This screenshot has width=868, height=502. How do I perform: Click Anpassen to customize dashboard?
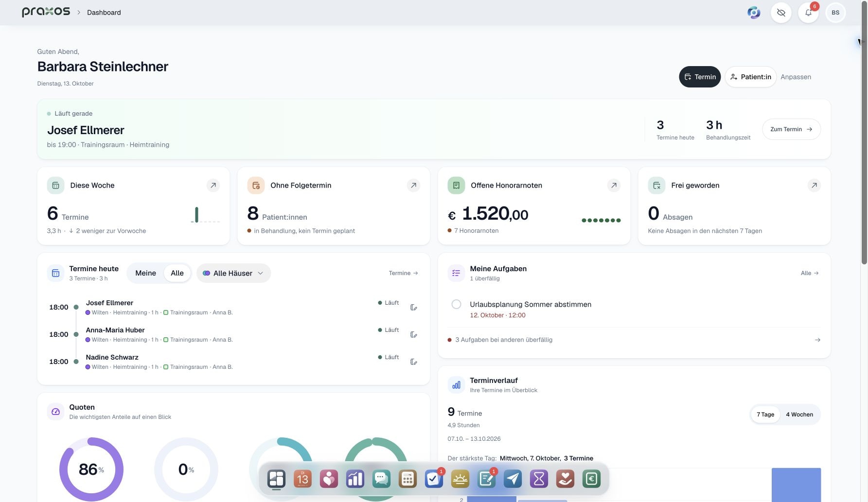click(796, 77)
